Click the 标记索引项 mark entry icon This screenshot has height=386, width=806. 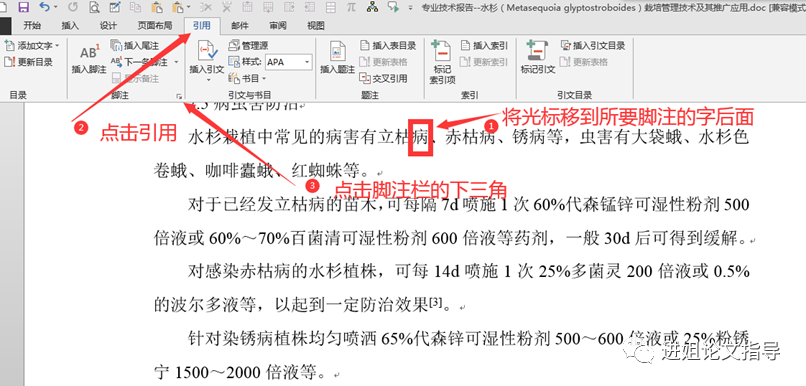pos(442,51)
